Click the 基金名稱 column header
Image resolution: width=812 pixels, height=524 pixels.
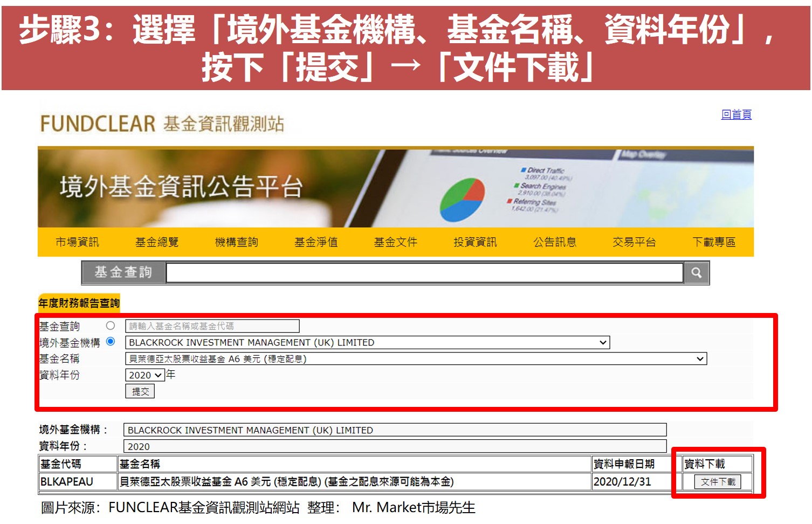pyautogui.click(x=354, y=464)
